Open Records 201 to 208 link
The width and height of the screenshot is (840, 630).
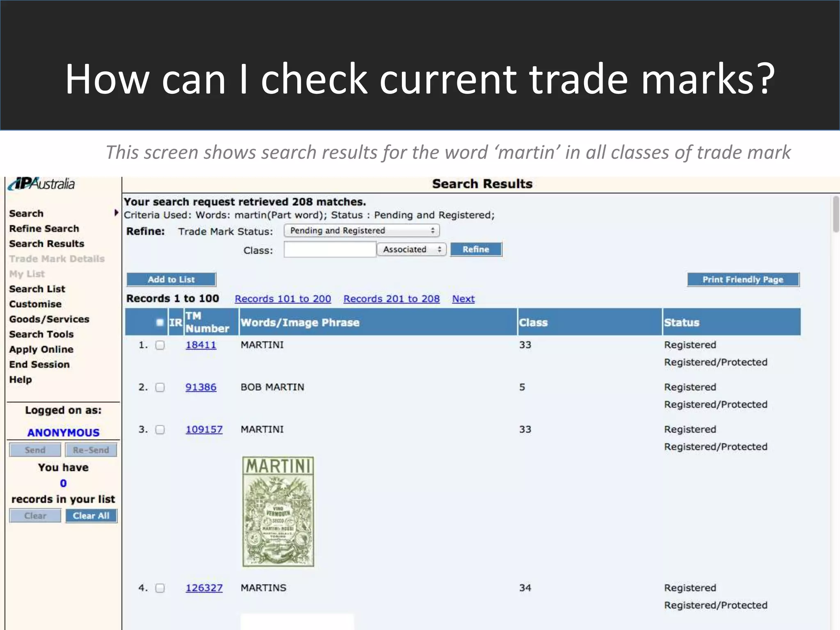pos(392,299)
